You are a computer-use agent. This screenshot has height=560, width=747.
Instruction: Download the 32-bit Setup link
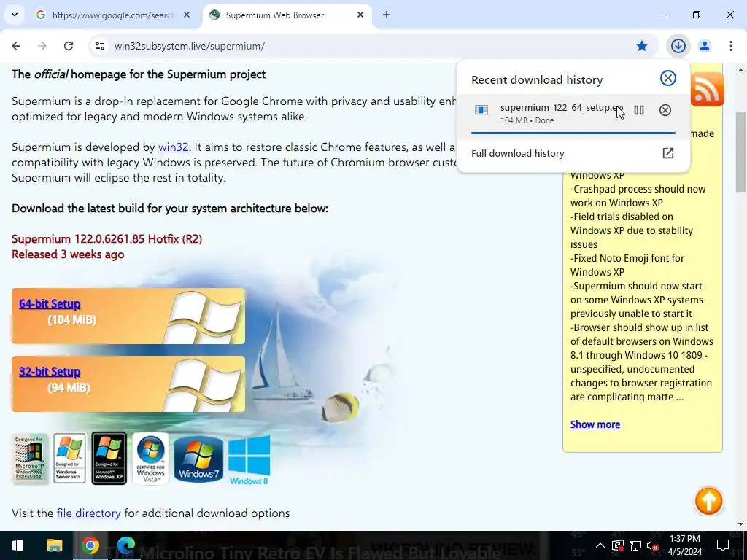coord(50,371)
